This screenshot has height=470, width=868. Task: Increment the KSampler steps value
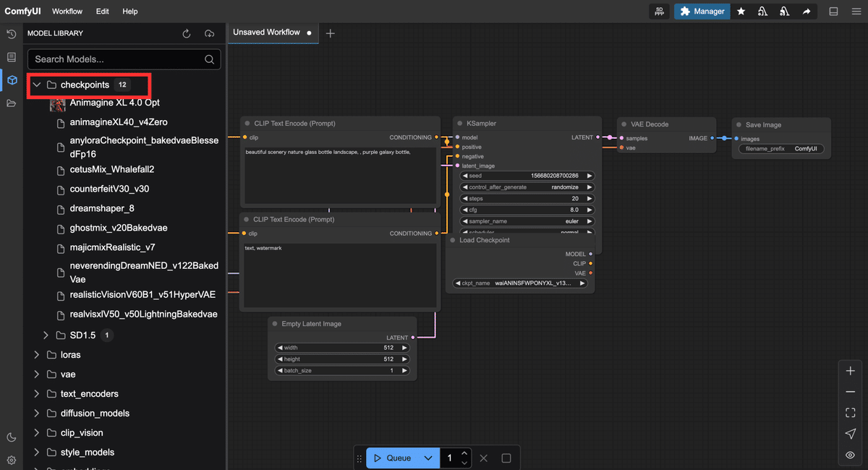(590, 199)
